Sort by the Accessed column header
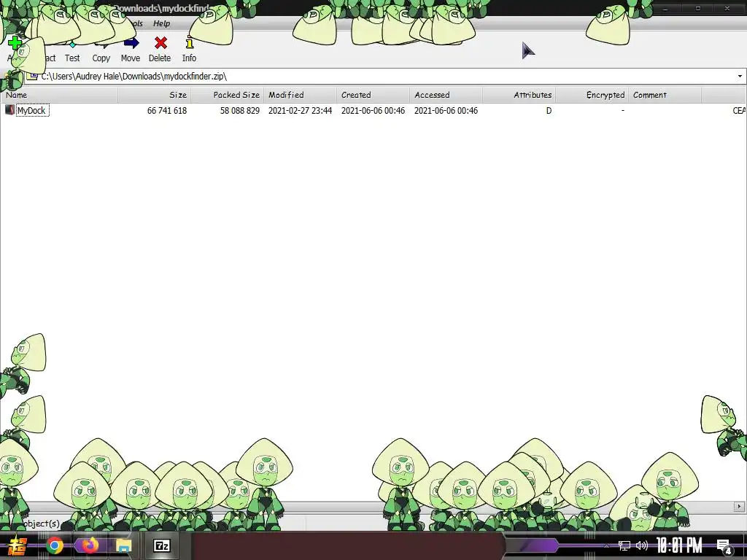 [446, 95]
